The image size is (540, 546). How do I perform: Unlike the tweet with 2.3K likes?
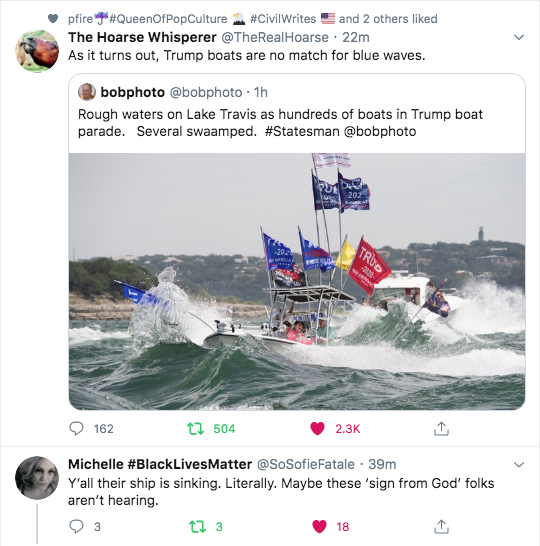pos(317,429)
